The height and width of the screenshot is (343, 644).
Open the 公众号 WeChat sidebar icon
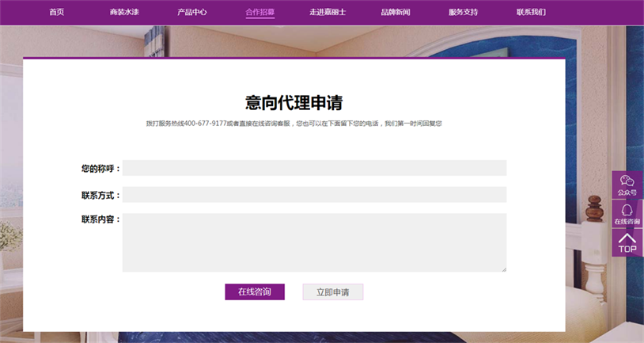pyautogui.click(x=627, y=185)
